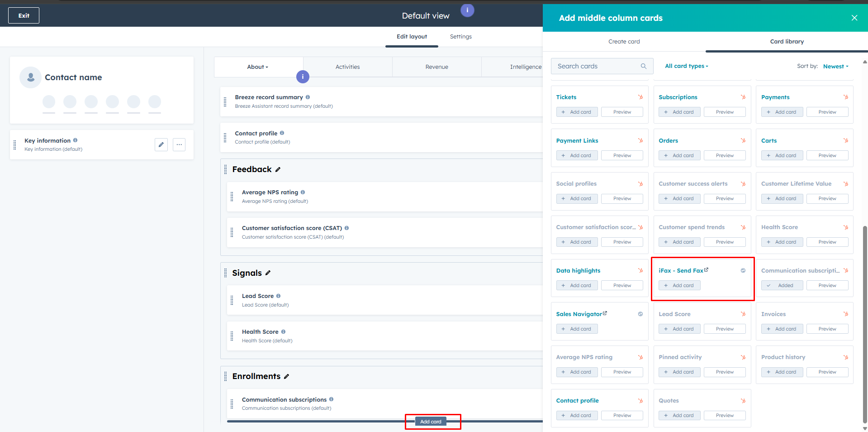Click the search magnifier icon in Search cards
Image resolution: width=868 pixels, height=432 pixels.
pyautogui.click(x=643, y=66)
